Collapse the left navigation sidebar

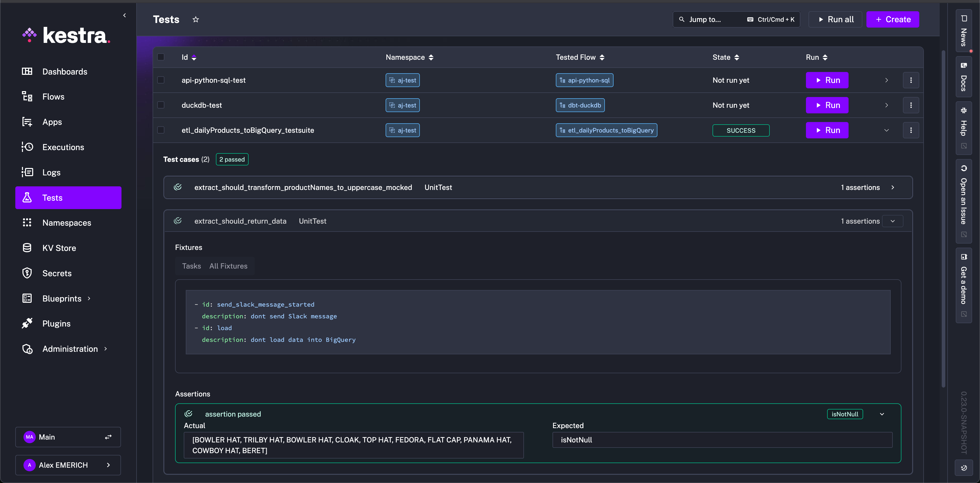[x=124, y=15]
